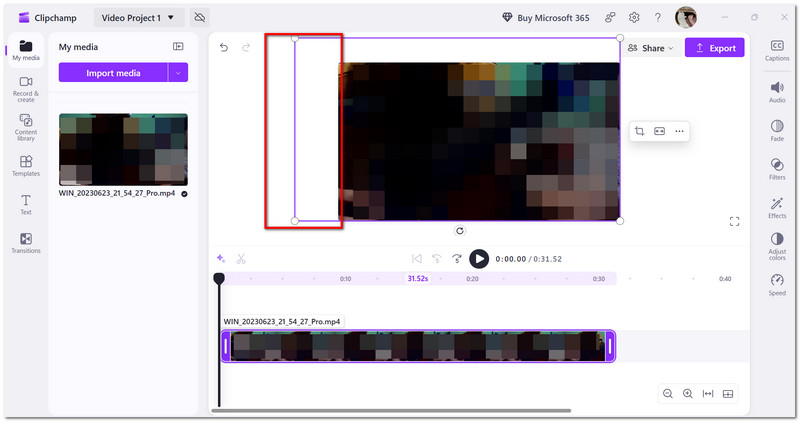This screenshot has width=800, height=422.
Task: Open the Filters panel
Action: pyautogui.click(x=777, y=169)
